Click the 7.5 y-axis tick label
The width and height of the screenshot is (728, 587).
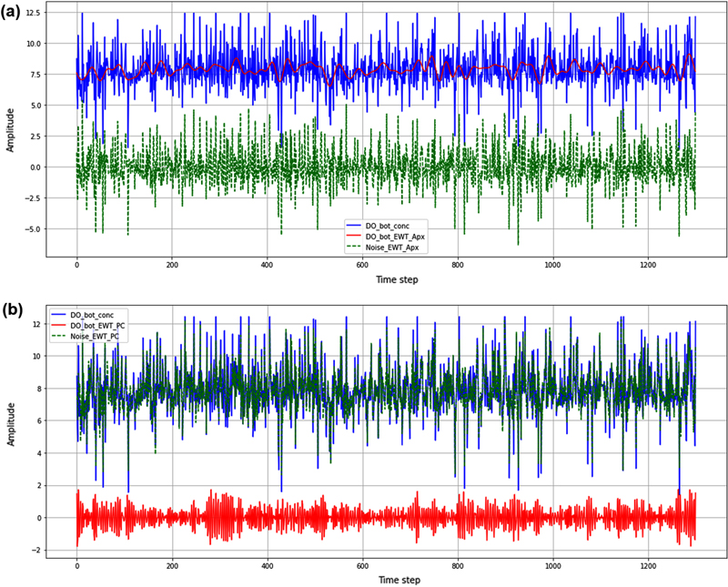tap(35, 75)
